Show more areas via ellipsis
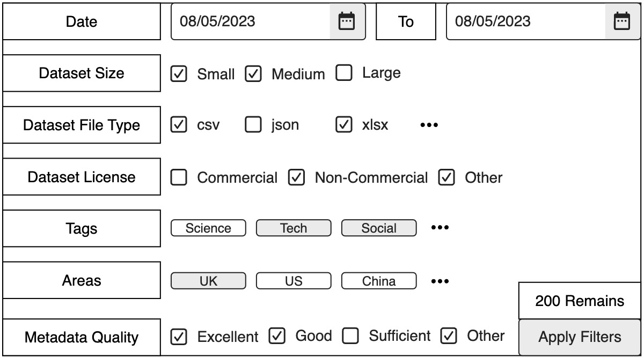644x358 pixels. click(x=440, y=281)
